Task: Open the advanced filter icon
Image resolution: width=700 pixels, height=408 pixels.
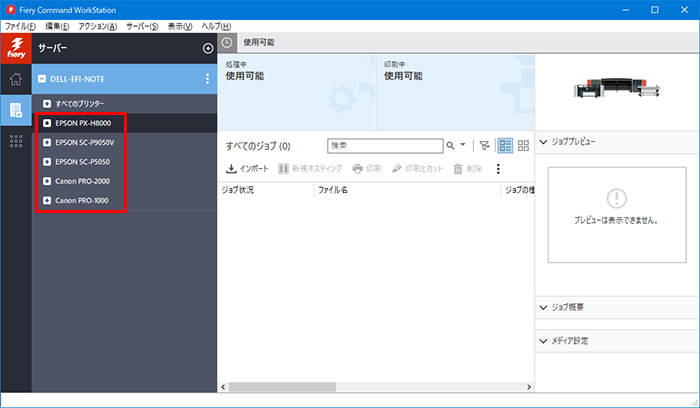Action: [x=484, y=146]
